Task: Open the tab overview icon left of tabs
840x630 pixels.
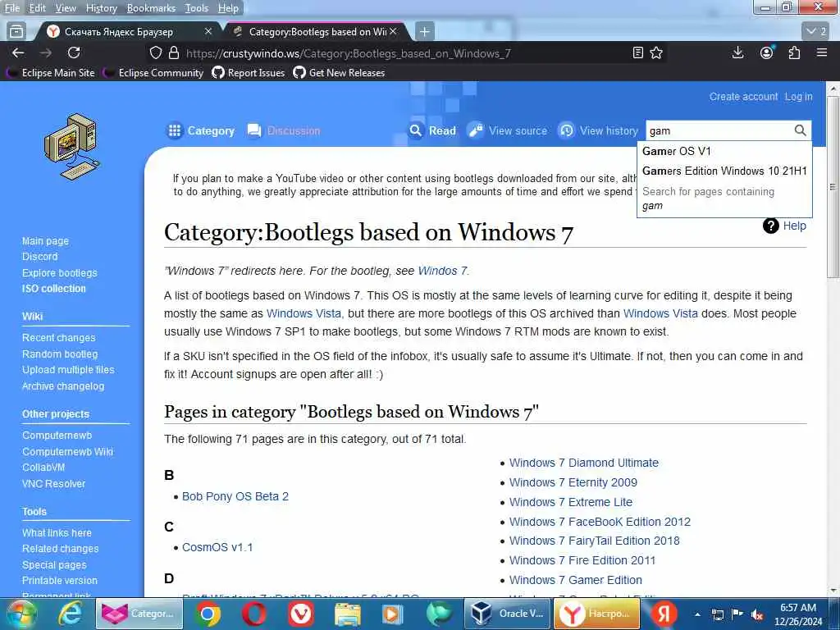Action: click(x=16, y=32)
